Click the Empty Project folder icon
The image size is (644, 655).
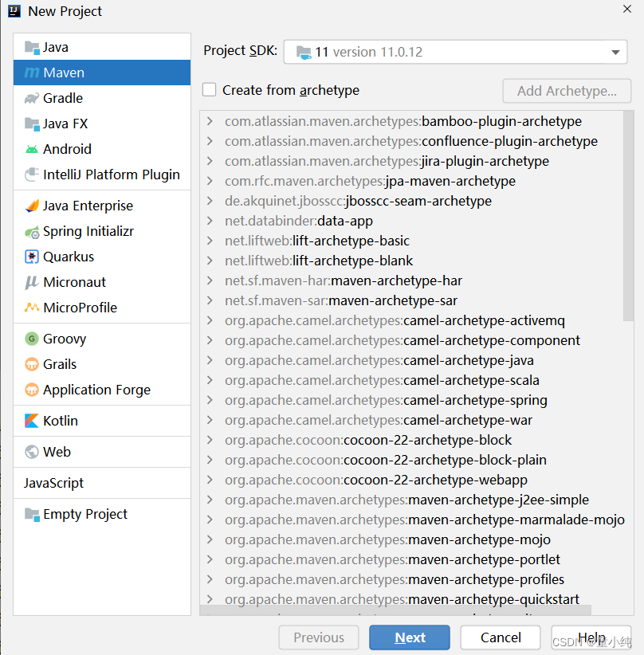32,514
